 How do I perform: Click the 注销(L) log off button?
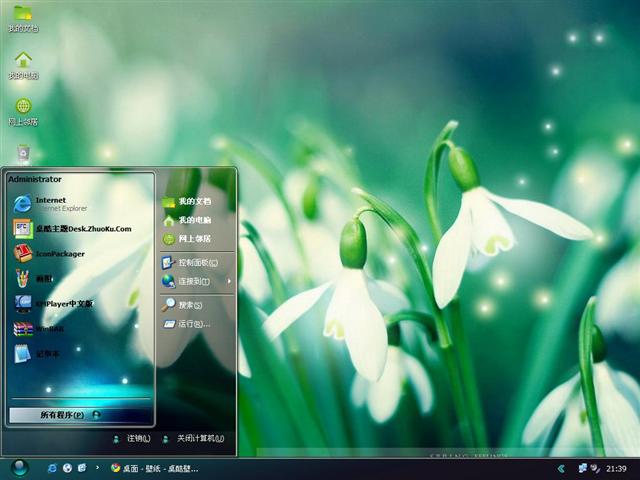coord(132,439)
